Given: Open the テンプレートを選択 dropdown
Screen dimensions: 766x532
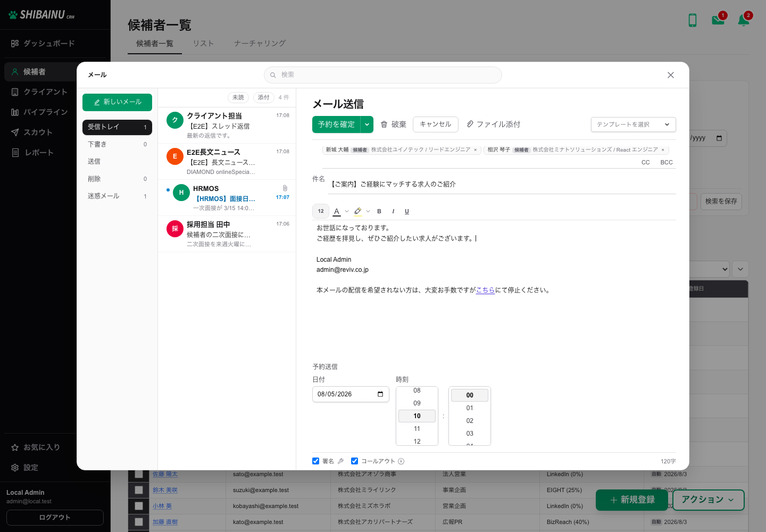Looking at the screenshot, I should click(634, 124).
